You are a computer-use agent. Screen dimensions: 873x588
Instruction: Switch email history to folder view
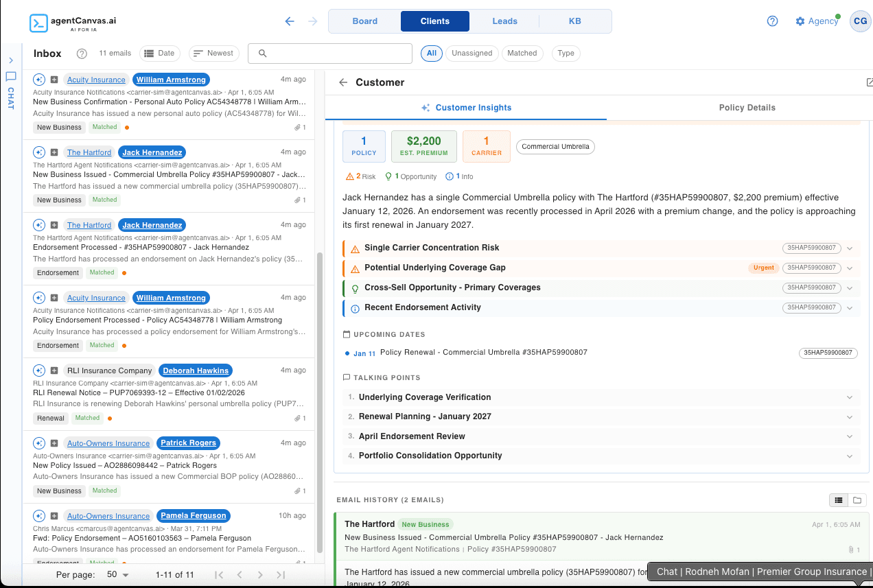[857, 500]
